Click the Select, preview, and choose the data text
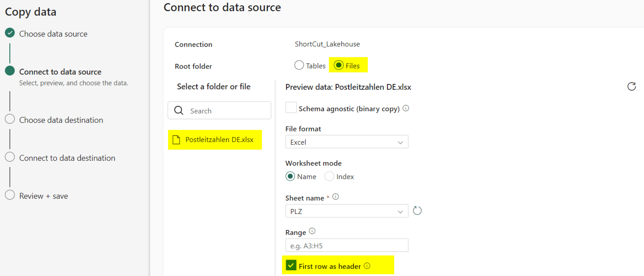The image size is (644, 276). (x=73, y=83)
